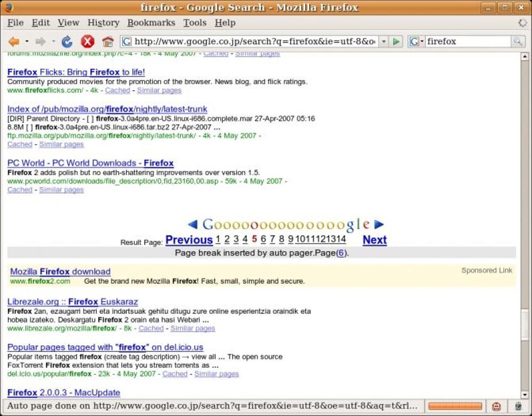Go to result page 7
Screen dimensions: 532x416
coord(272,239)
